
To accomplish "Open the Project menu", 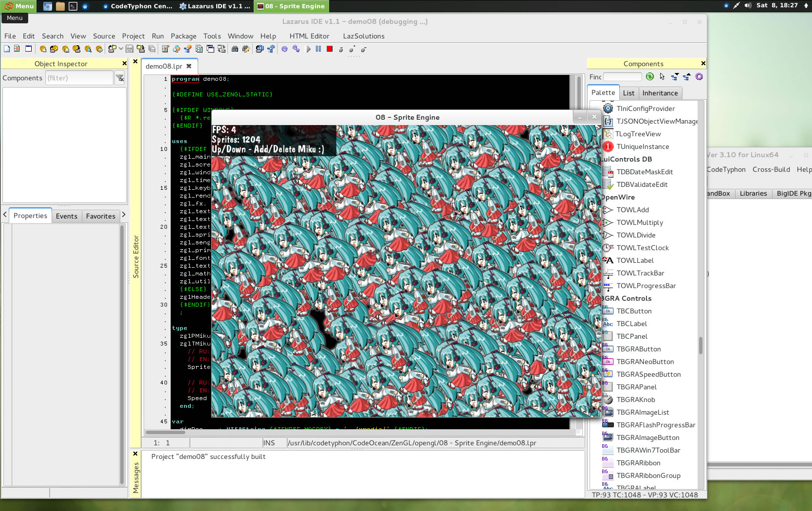I will click(133, 36).
